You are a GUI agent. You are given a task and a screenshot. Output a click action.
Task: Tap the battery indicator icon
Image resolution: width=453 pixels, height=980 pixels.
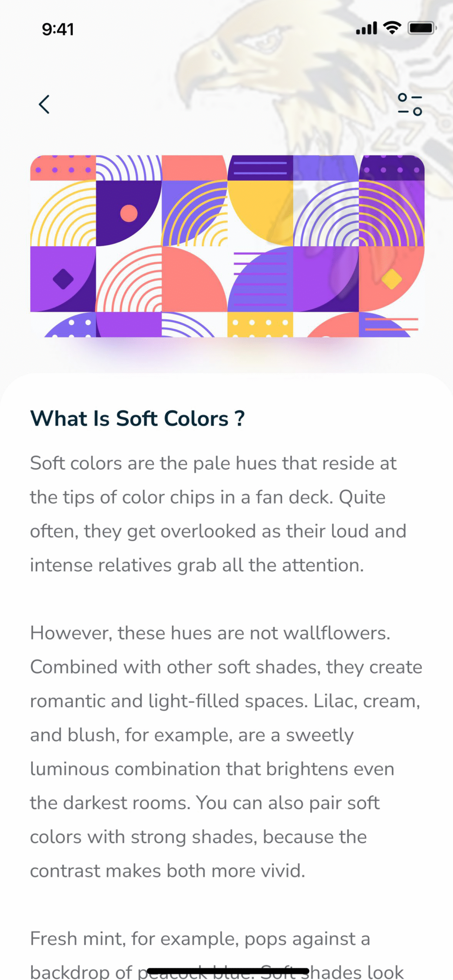(x=422, y=28)
